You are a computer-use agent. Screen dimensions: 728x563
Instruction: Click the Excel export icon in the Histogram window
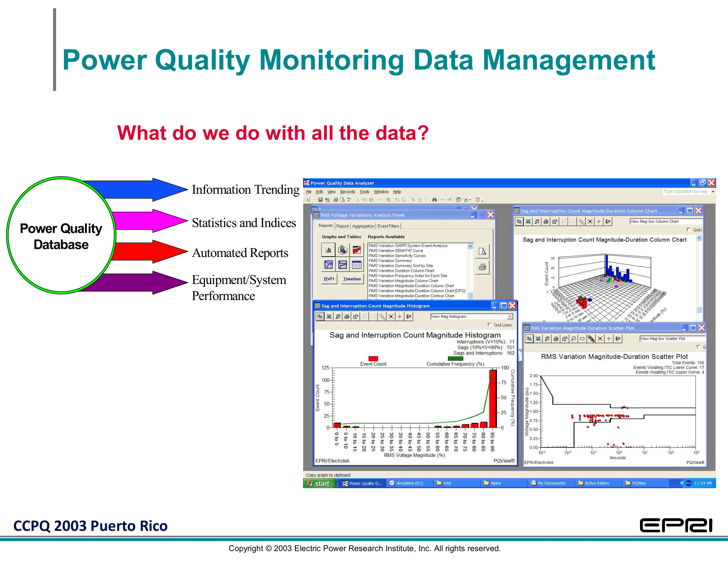point(329,317)
